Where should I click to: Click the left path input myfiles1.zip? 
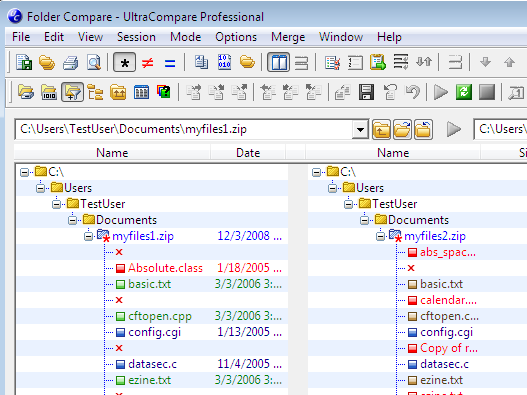pos(184,129)
